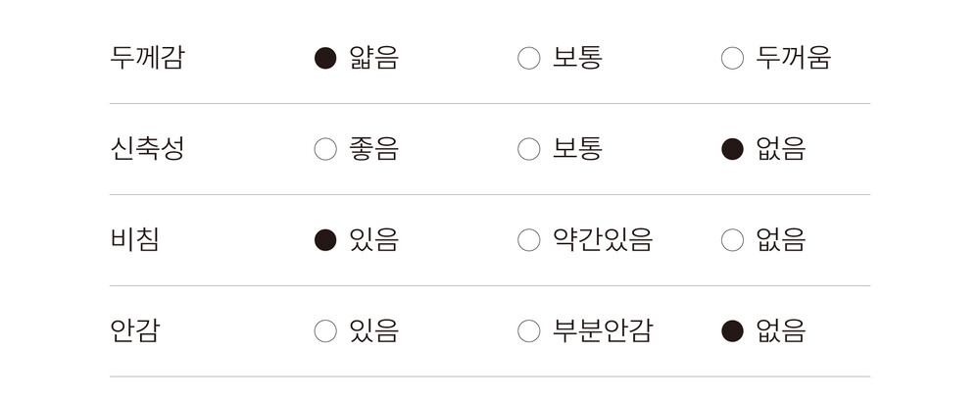Image resolution: width=980 pixels, height=403 pixels.
Task: Choose 부분안감 radio circle for 안감
Action: tap(528, 331)
